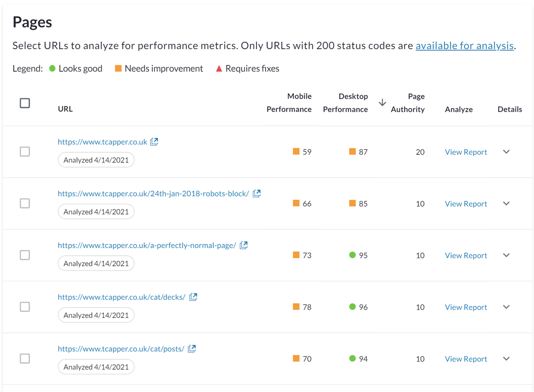Image resolution: width=534 pixels, height=392 pixels.
Task: Sort table by Mobile Performance column
Action: coord(289,103)
